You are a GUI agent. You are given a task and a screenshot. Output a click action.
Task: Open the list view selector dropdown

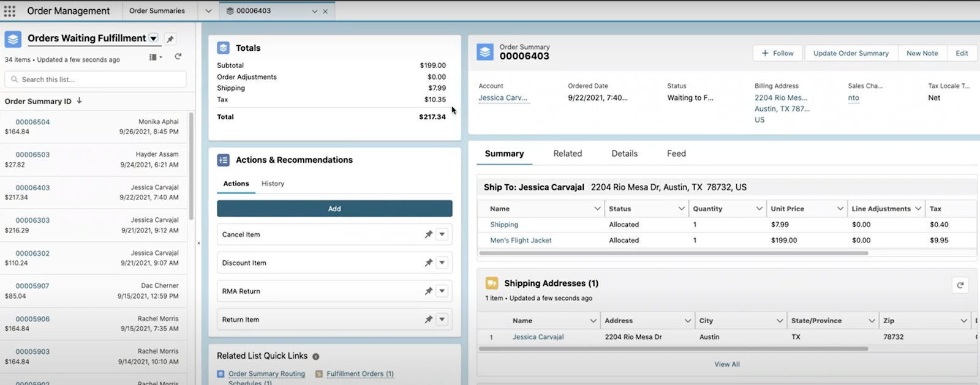click(154, 38)
